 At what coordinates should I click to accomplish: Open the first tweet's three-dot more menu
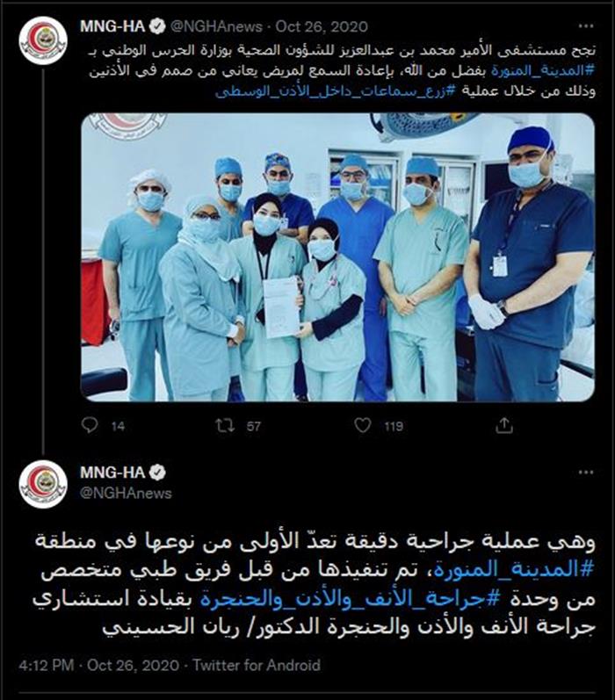[586, 26]
